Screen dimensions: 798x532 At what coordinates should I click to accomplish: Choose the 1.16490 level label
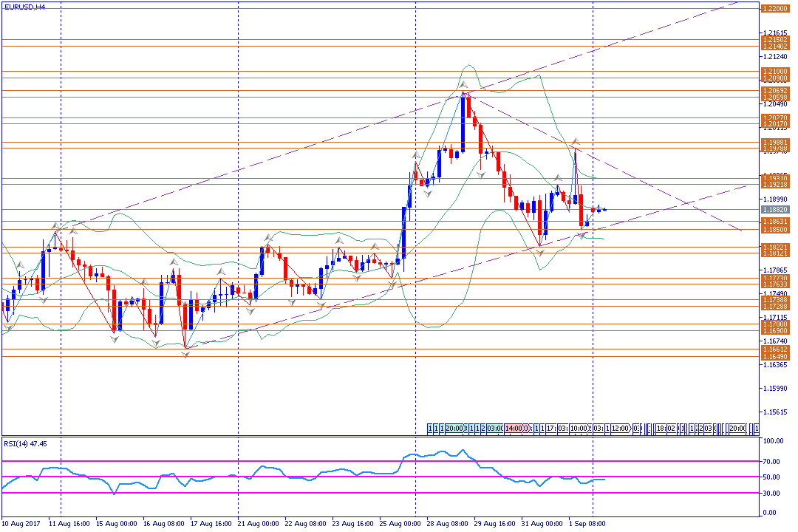(776, 357)
